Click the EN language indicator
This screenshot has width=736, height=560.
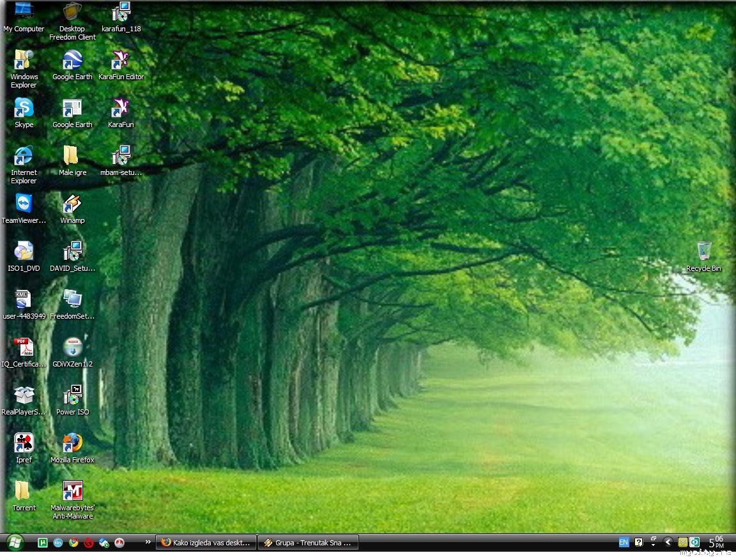tap(624, 543)
